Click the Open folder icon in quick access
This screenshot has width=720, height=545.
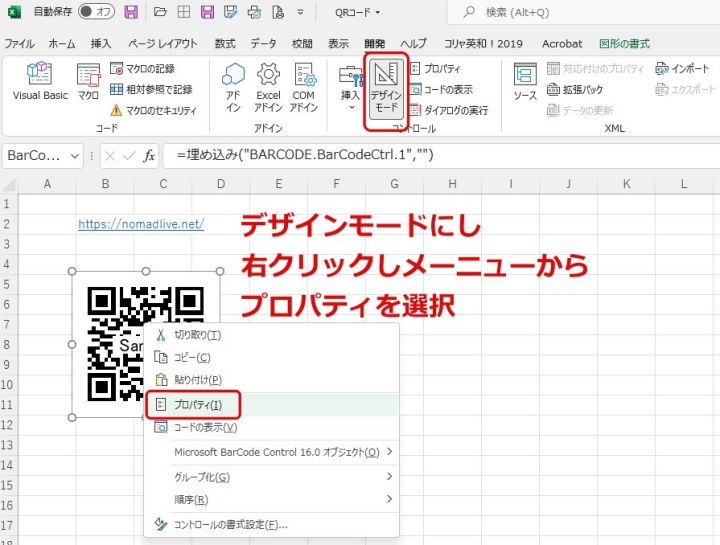pyautogui.click(x=160, y=12)
